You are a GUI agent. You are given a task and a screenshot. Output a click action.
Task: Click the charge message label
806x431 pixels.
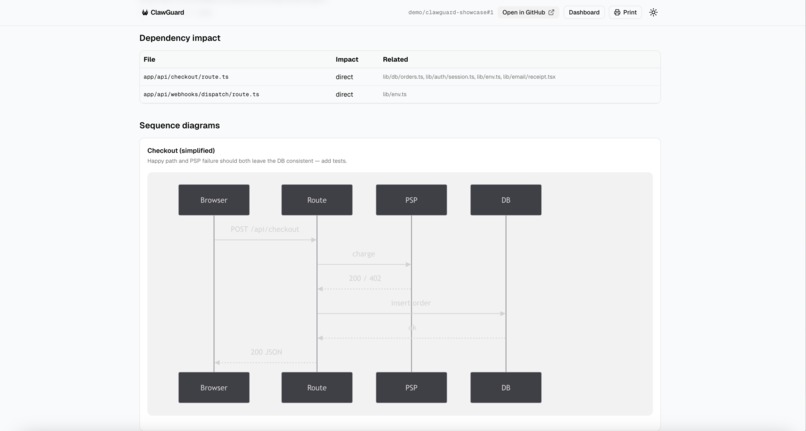click(x=363, y=254)
